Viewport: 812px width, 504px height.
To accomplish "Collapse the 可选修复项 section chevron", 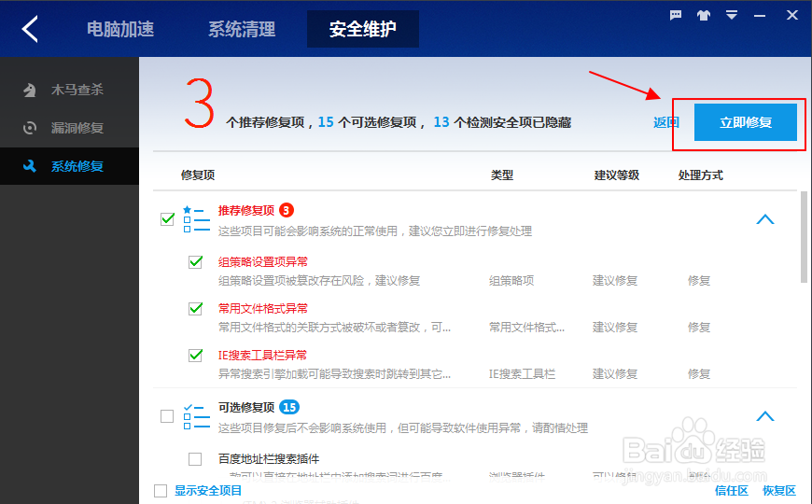I will 765,416.
